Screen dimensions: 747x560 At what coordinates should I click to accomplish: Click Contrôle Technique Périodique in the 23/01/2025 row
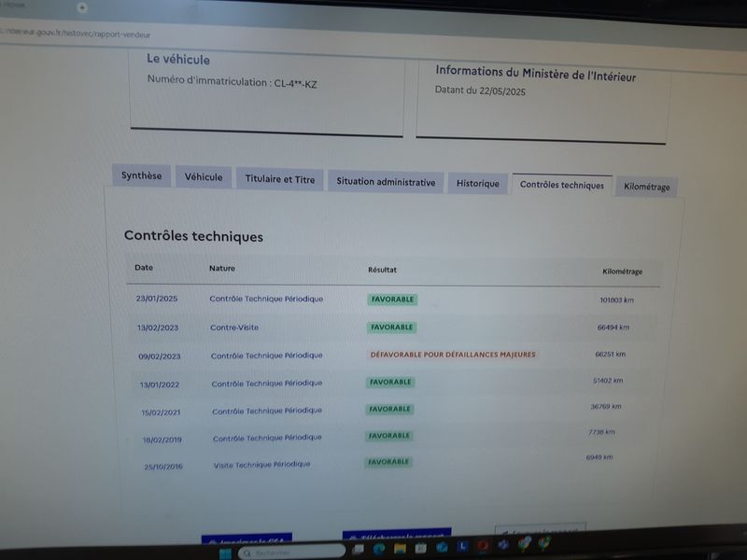[x=266, y=299]
